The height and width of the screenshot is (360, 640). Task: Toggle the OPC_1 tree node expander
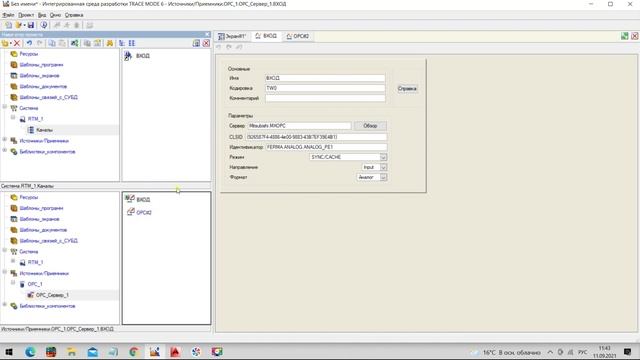pyautogui.click(x=13, y=282)
